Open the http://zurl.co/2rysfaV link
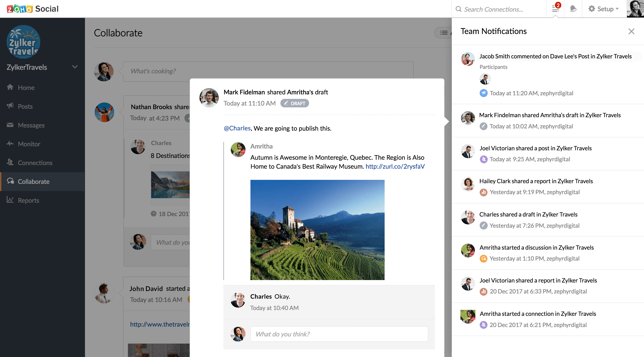 click(x=395, y=166)
